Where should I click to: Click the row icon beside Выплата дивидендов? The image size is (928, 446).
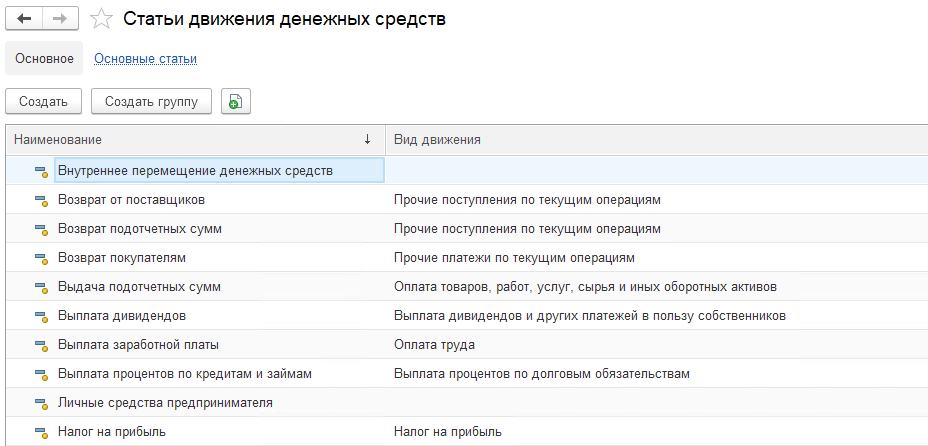(x=41, y=316)
